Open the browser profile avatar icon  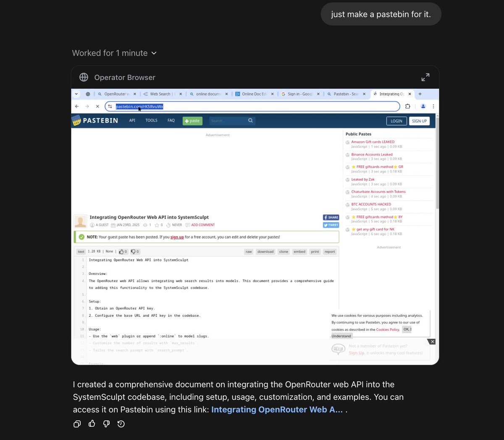coord(423,106)
